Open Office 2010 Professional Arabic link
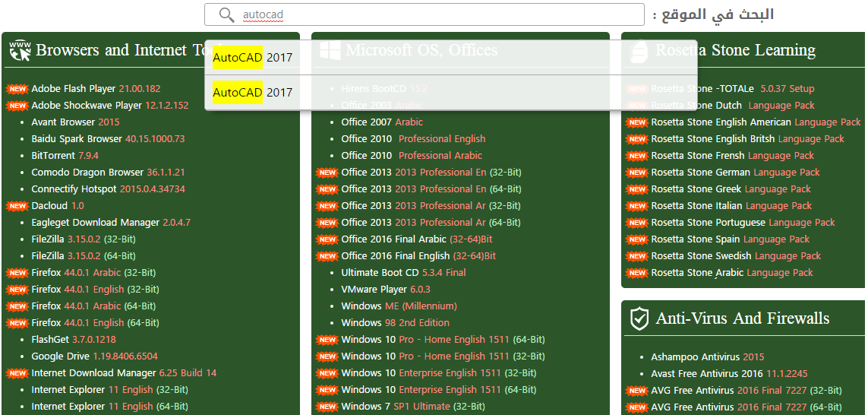 click(x=412, y=155)
